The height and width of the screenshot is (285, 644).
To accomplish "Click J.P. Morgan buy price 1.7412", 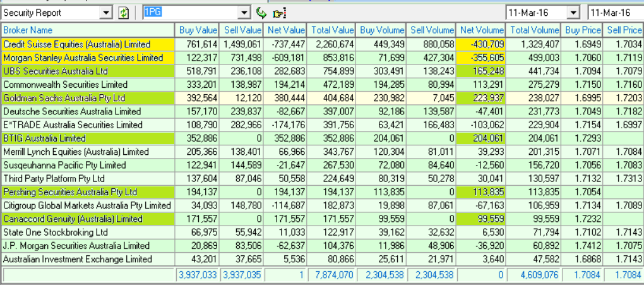I will 582,246.
